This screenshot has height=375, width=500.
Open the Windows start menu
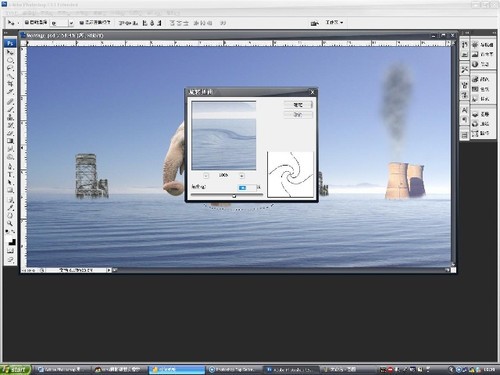[x=15, y=369]
